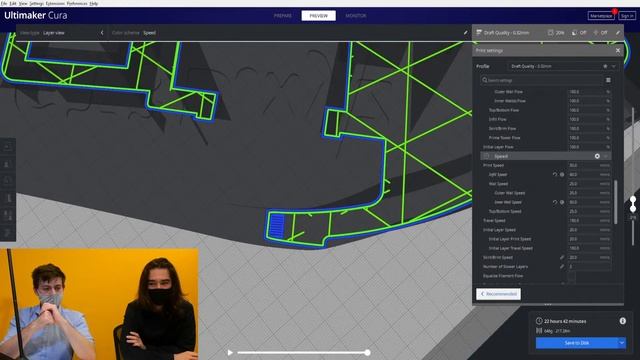Open the Help menu
Image resolution: width=640 pixels, height=360 pixels.
click(x=93, y=3)
